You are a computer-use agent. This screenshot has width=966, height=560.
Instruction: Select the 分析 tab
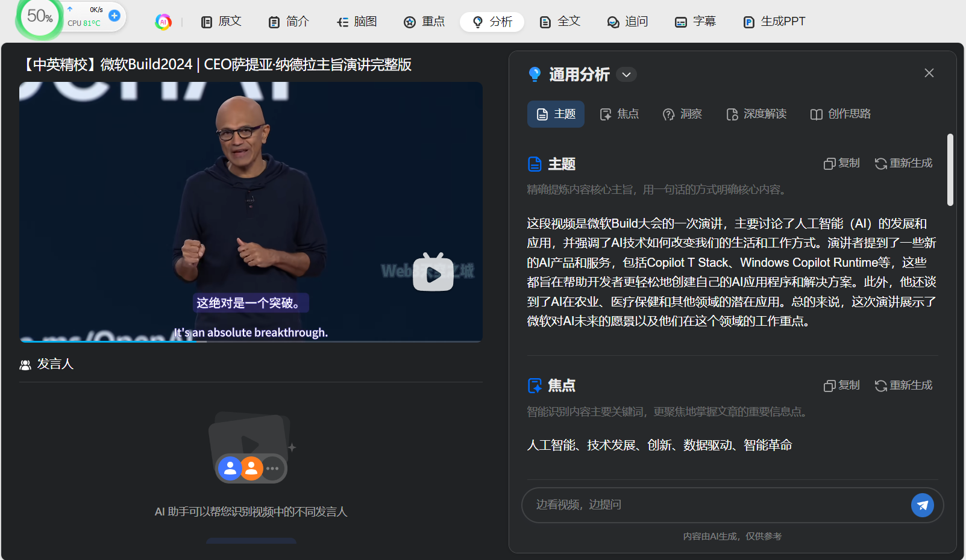tap(492, 22)
